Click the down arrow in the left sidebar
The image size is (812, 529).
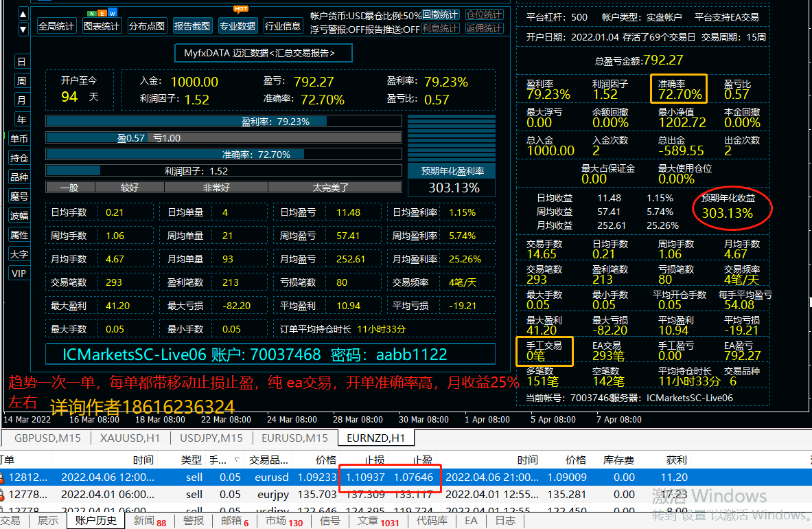[23, 30]
